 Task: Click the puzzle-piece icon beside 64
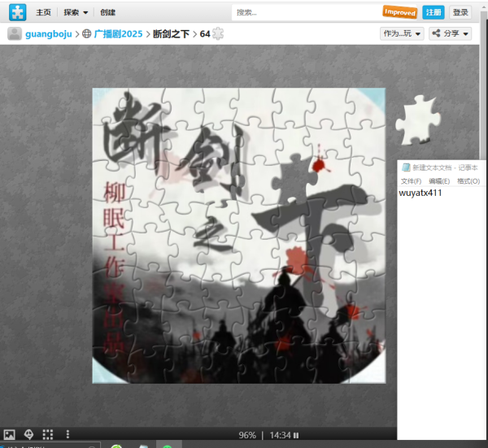(218, 33)
